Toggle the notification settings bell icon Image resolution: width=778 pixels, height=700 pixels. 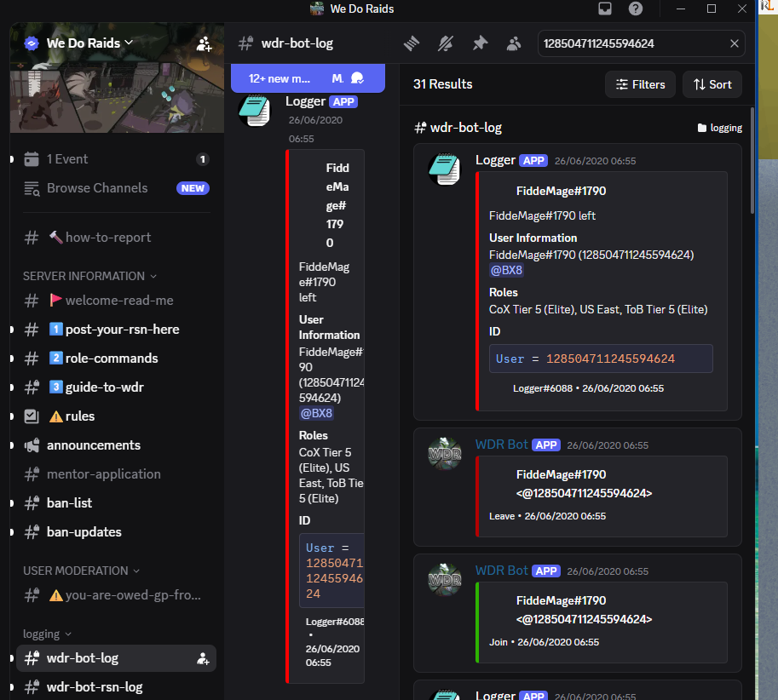tap(446, 43)
